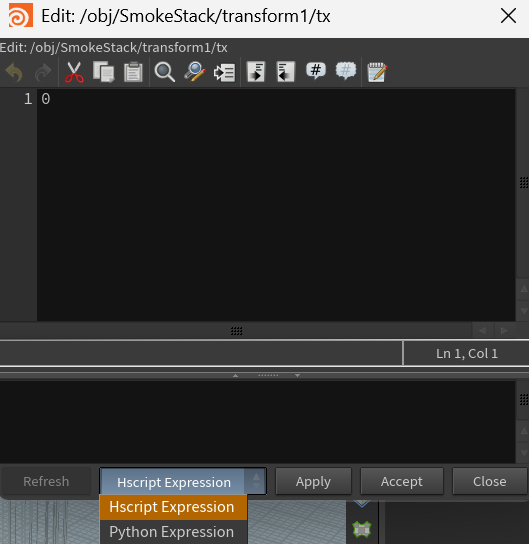Click the editor scroll left arrow
This screenshot has width=529, height=544.
[483, 331]
